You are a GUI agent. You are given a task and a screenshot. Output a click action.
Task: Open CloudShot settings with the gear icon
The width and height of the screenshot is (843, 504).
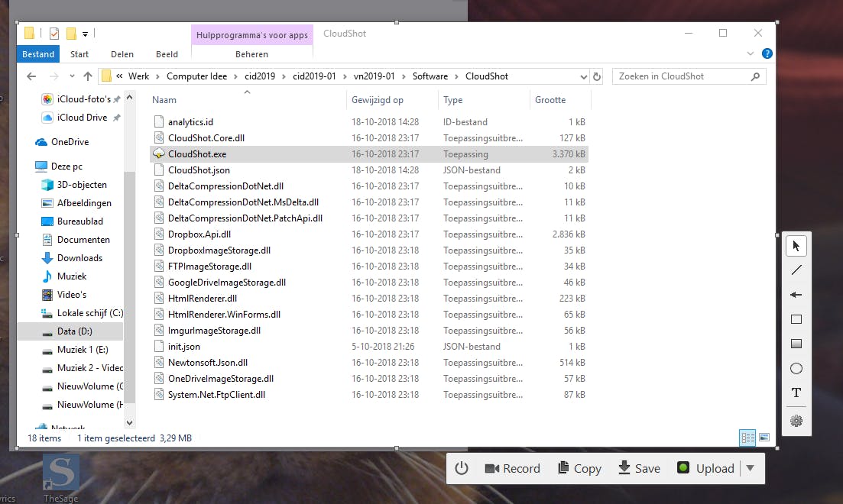coord(796,420)
